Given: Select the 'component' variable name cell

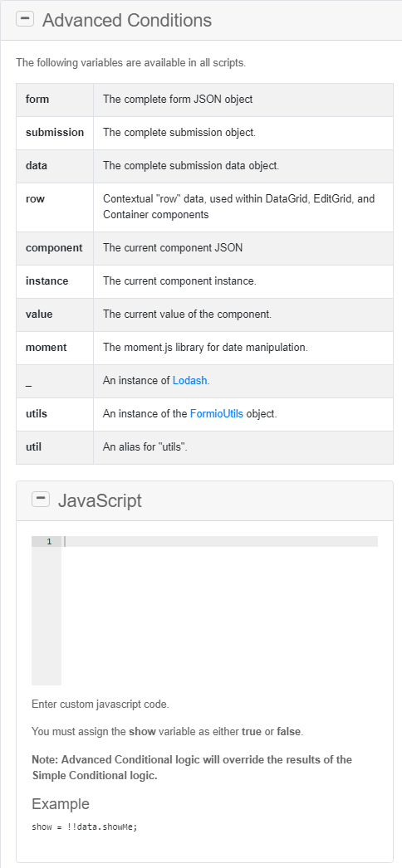Looking at the screenshot, I should [x=55, y=248].
